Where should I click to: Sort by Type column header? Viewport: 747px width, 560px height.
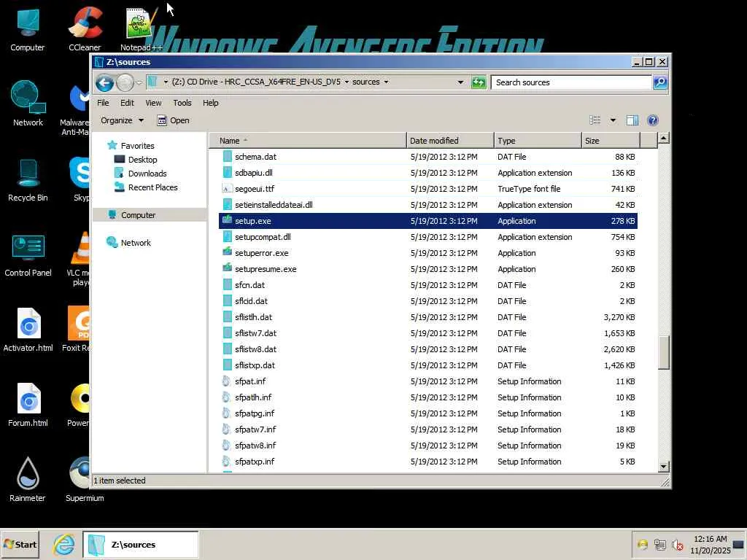(538, 141)
